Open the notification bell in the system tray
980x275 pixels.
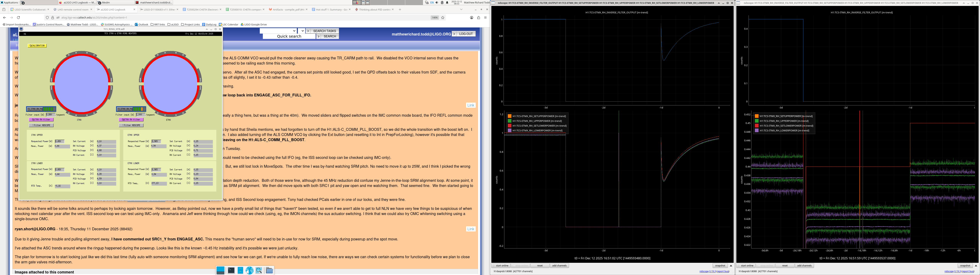pyautogui.click(x=447, y=2)
